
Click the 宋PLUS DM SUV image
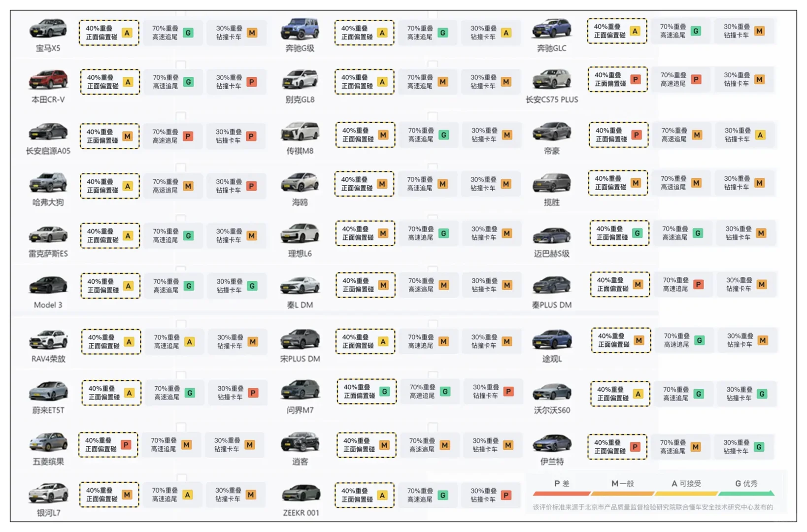click(300, 339)
